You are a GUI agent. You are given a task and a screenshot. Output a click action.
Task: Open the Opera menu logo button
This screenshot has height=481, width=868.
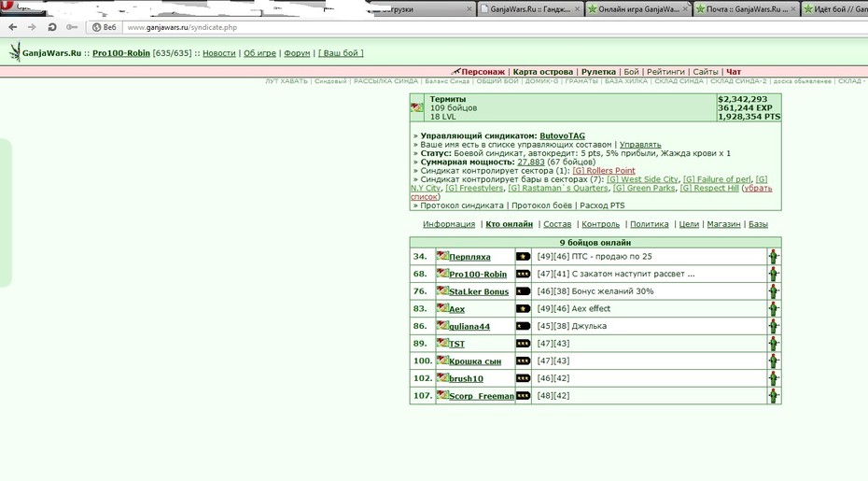coord(7,7)
